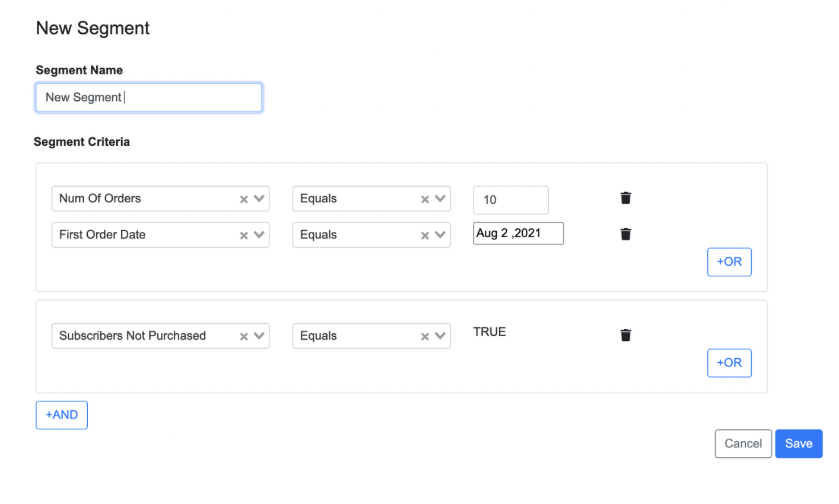Delete the First Order Date criteria row
This screenshot has height=504, width=839.
[625, 234]
